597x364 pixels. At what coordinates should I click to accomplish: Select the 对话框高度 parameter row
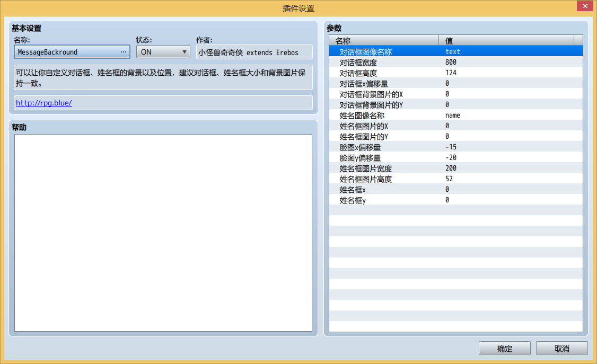(x=456, y=73)
